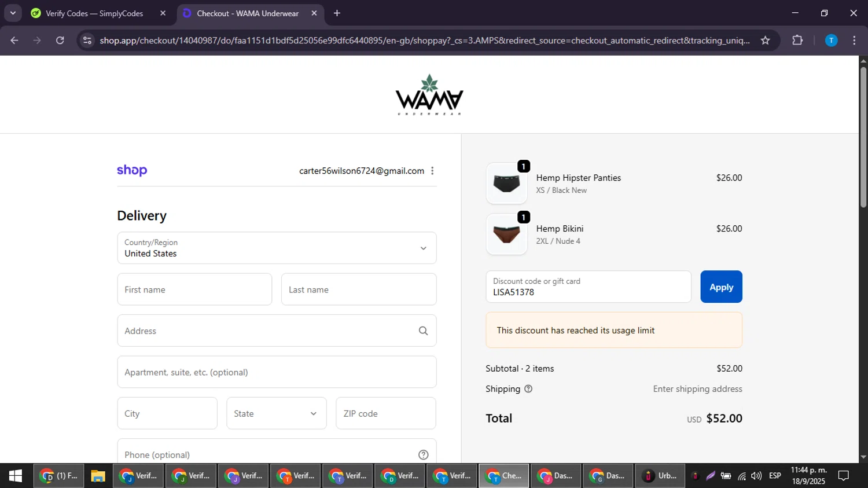
Task: Click the Hemp Bikini product name
Action: [560, 229]
